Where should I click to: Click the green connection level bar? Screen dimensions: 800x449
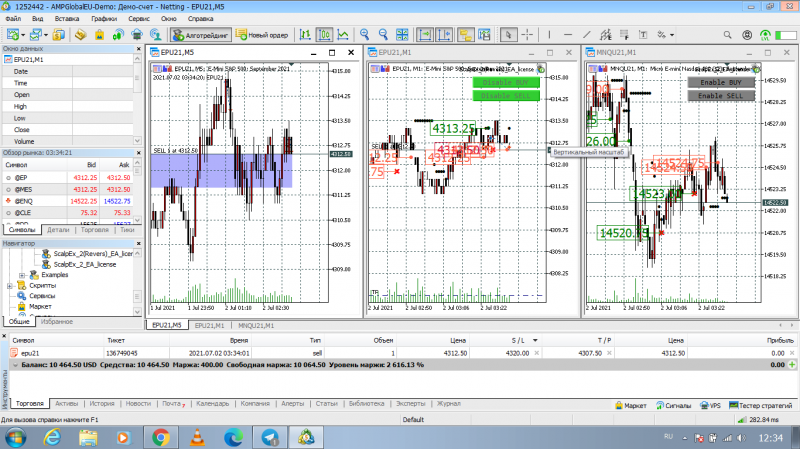click(x=786, y=35)
